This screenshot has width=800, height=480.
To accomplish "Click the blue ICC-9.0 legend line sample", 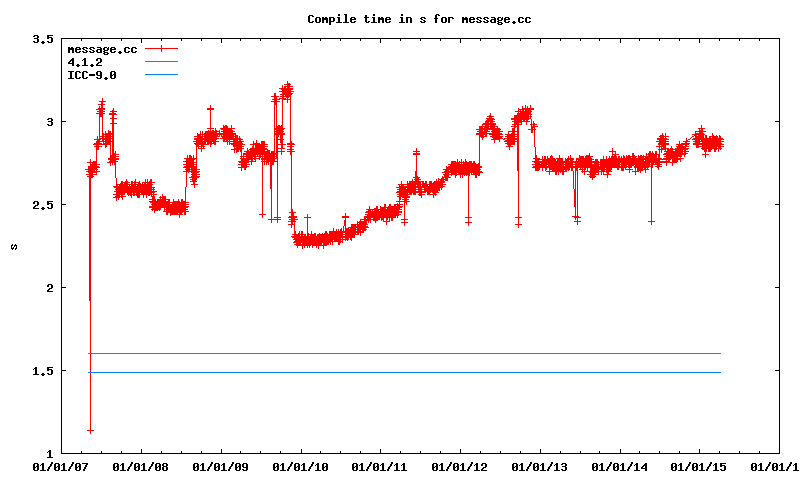I will tap(161, 75).
